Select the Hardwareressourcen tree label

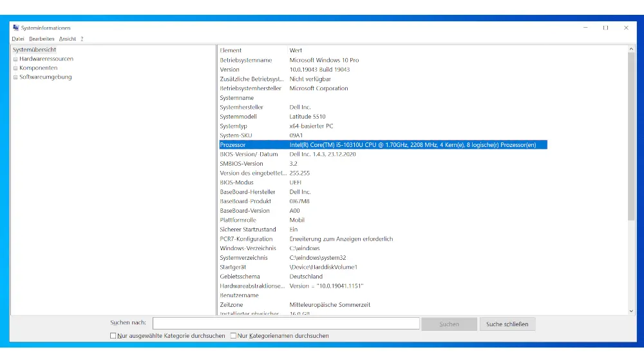click(46, 59)
